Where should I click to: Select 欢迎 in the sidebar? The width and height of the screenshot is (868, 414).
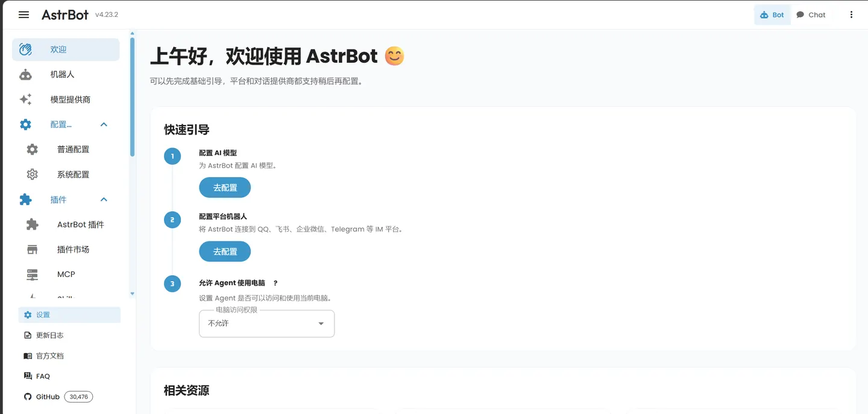66,49
